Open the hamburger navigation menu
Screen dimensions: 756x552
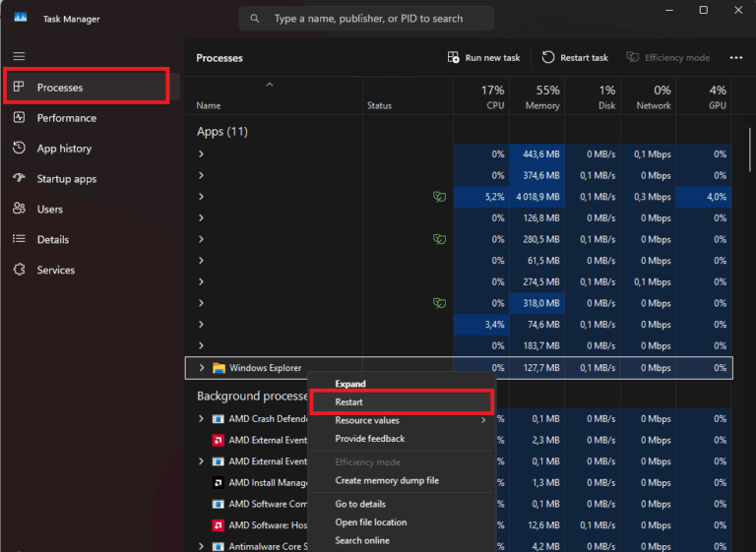[19, 56]
